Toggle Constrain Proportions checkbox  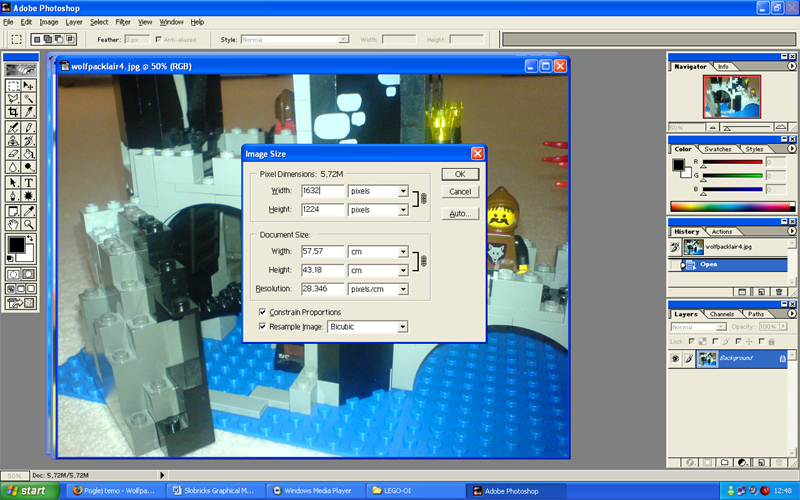(262, 312)
